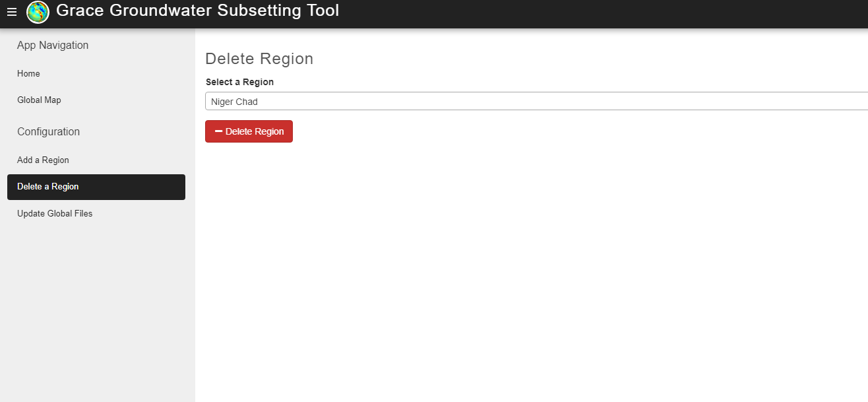868x402 pixels.
Task: Click the gap between Global Map and Configuration
Action: click(x=98, y=117)
